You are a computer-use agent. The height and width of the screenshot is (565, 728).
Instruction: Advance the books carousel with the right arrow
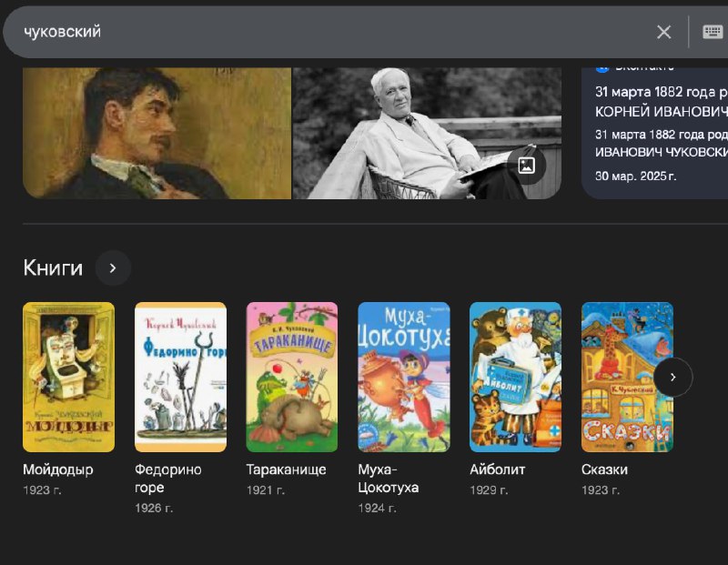coord(672,377)
